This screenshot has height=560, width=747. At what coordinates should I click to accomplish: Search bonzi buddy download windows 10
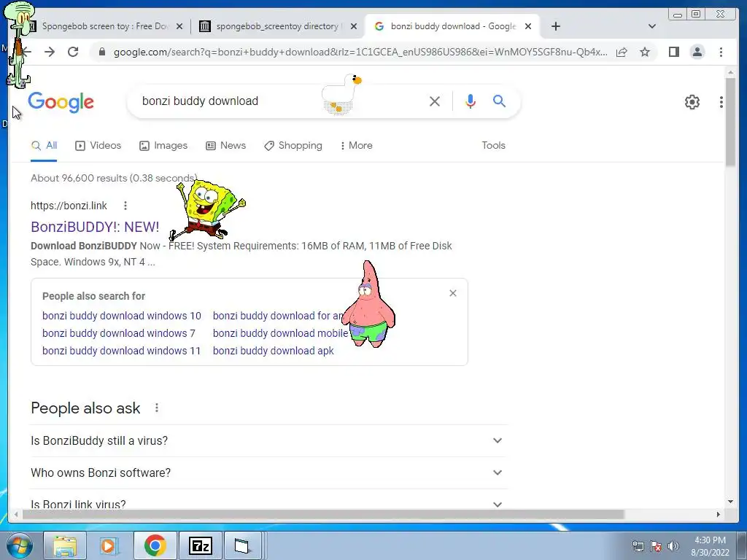(x=122, y=316)
